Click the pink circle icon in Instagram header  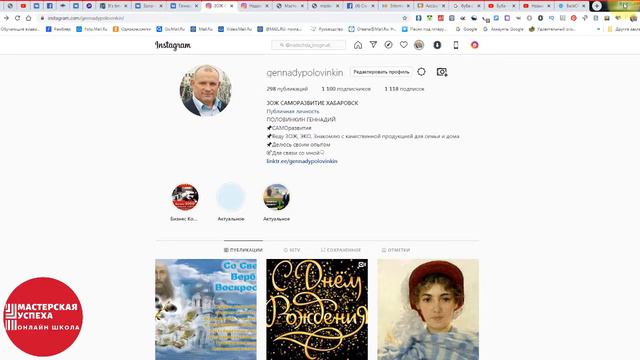[x=474, y=45]
